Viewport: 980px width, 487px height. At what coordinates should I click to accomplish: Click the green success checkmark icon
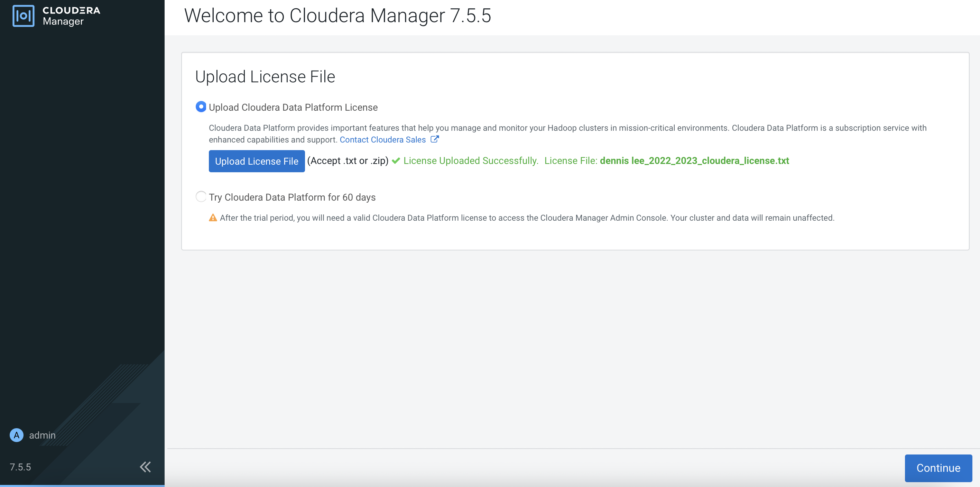pyautogui.click(x=396, y=161)
